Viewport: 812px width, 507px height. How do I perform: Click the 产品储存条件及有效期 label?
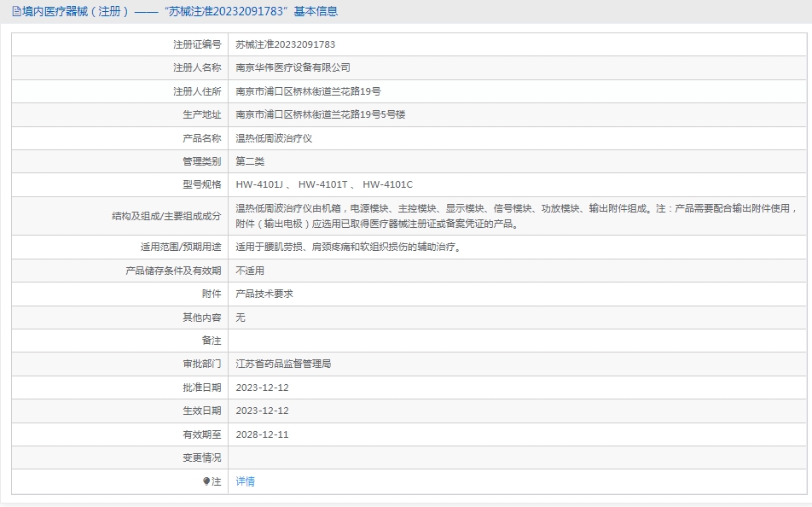(173, 271)
